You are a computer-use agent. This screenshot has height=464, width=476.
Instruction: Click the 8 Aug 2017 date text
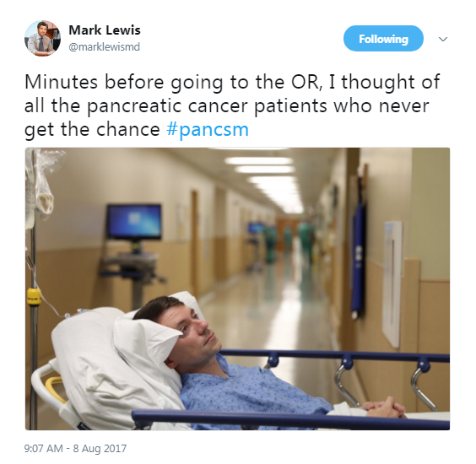[x=100, y=449]
